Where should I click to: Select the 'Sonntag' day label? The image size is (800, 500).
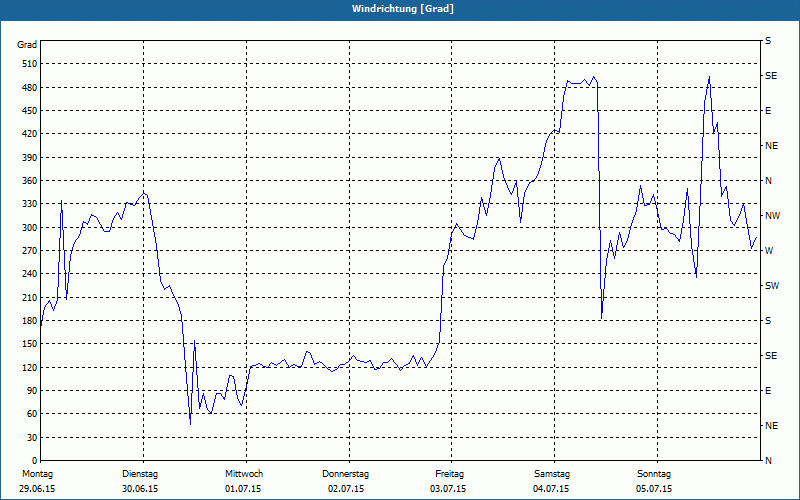pos(654,474)
